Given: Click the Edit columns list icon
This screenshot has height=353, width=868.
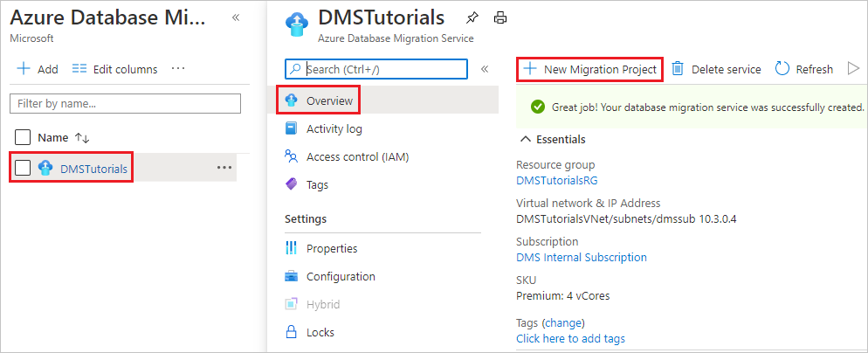Looking at the screenshot, I should coord(80,69).
